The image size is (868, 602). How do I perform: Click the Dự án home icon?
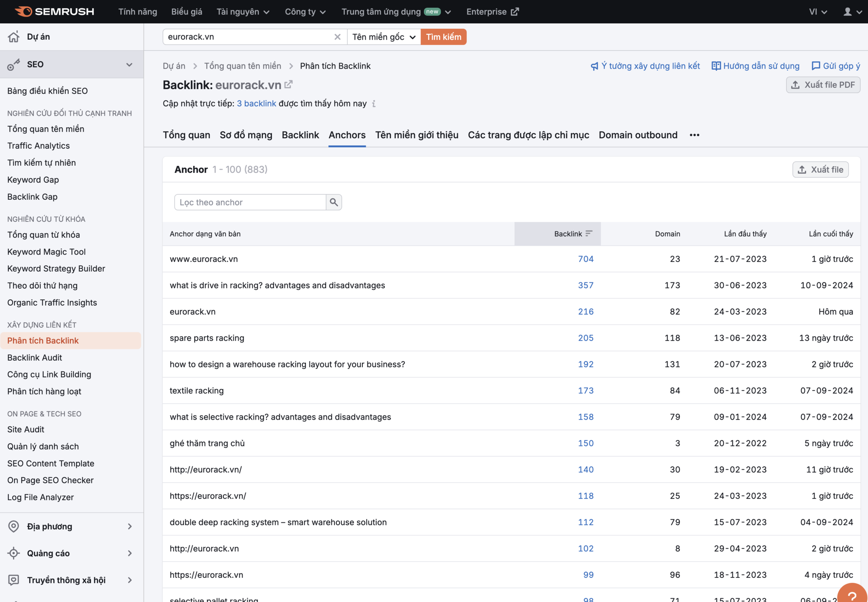tap(14, 37)
